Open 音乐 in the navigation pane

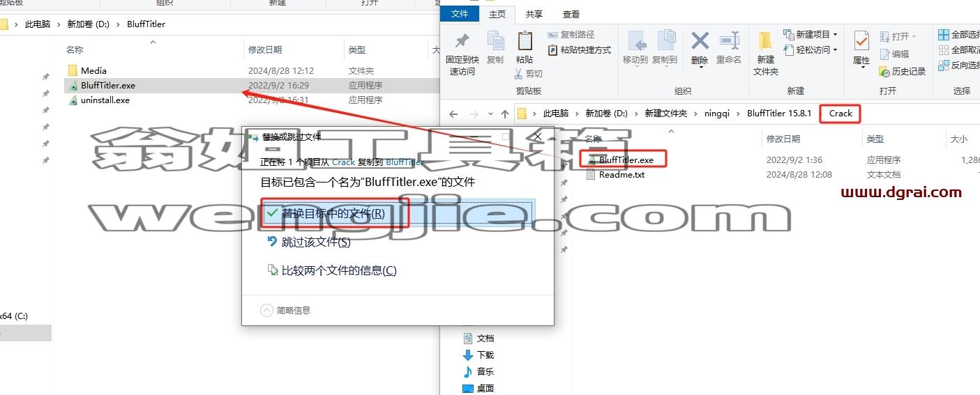coord(485,371)
